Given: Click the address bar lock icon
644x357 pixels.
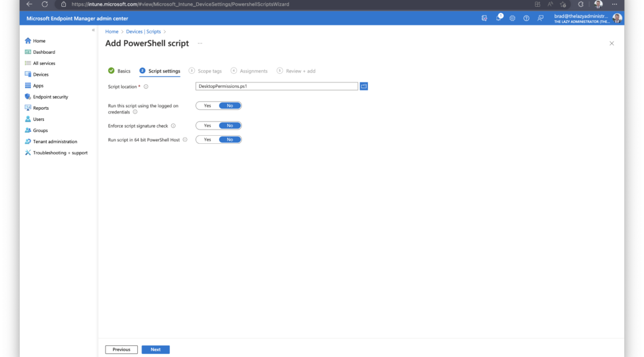Looking at the screenshot, I should (x=64, y=4).
